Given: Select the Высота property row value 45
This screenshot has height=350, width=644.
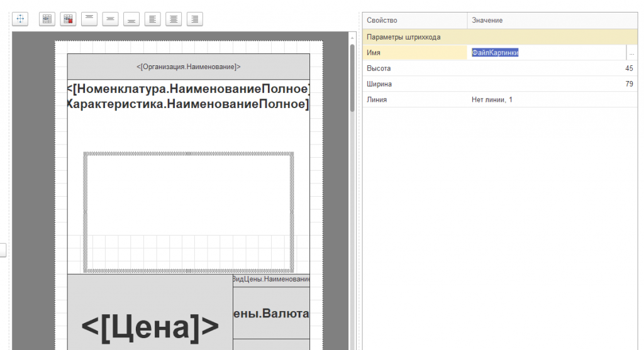Looking at the screenshot, I should (x=552, y=68).
